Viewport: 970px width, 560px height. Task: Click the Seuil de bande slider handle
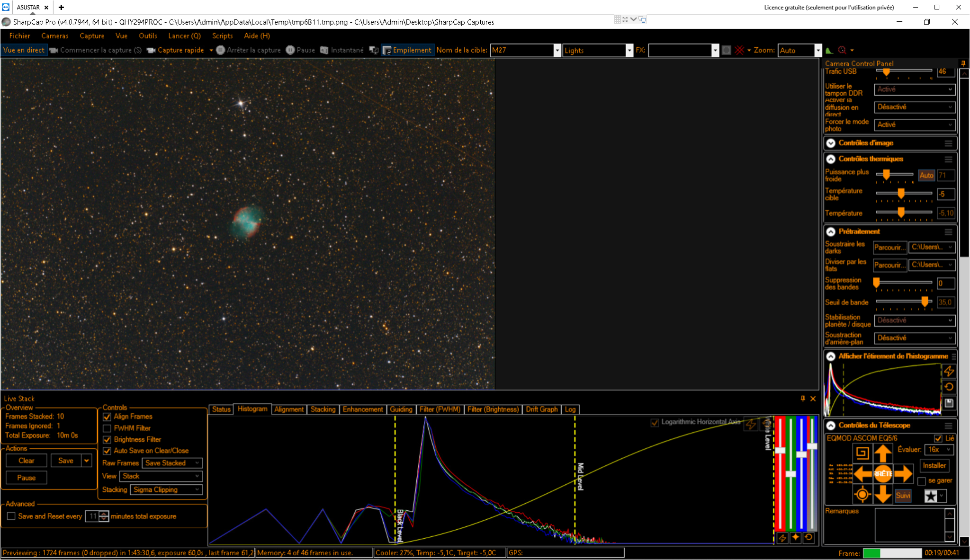925,302
